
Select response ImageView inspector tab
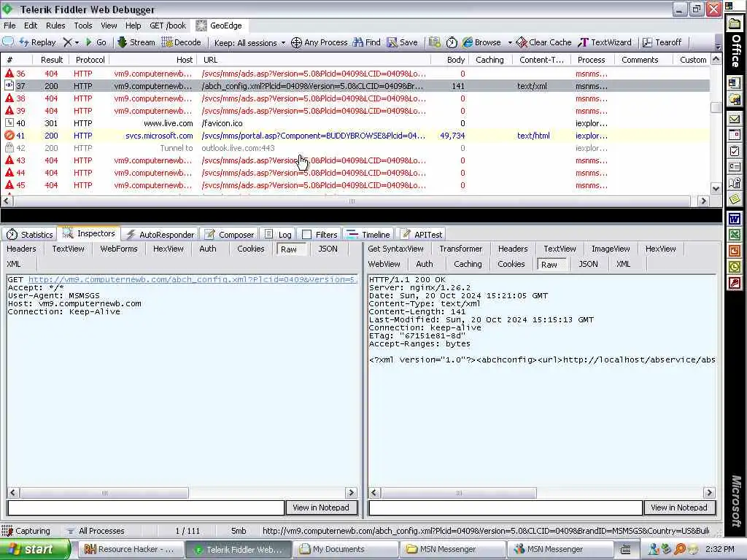(611, 249)
